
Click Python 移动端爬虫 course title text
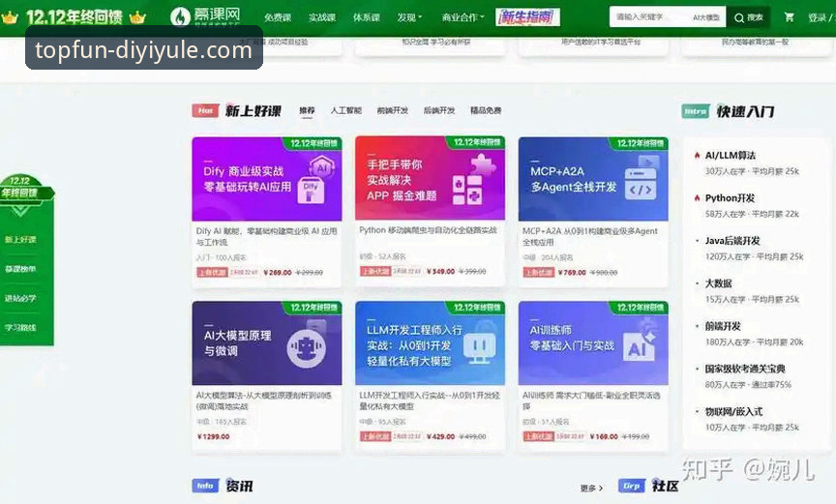click(428, 230)
